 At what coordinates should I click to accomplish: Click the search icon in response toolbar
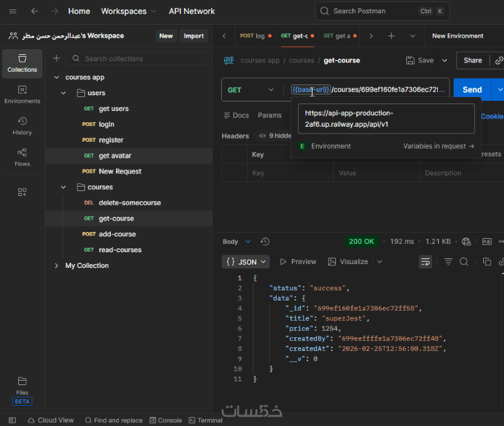coord(464,262)
